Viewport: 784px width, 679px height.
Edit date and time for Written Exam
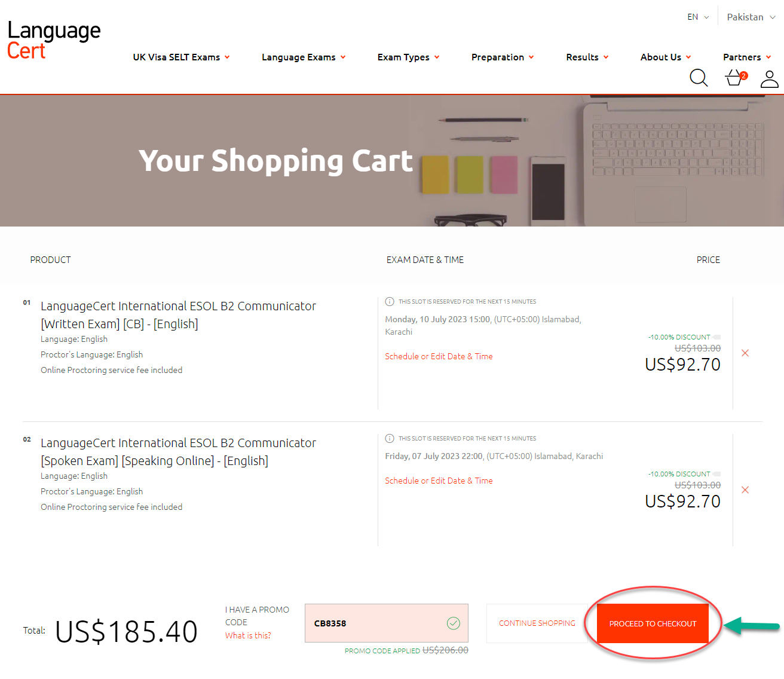(439, 356)
